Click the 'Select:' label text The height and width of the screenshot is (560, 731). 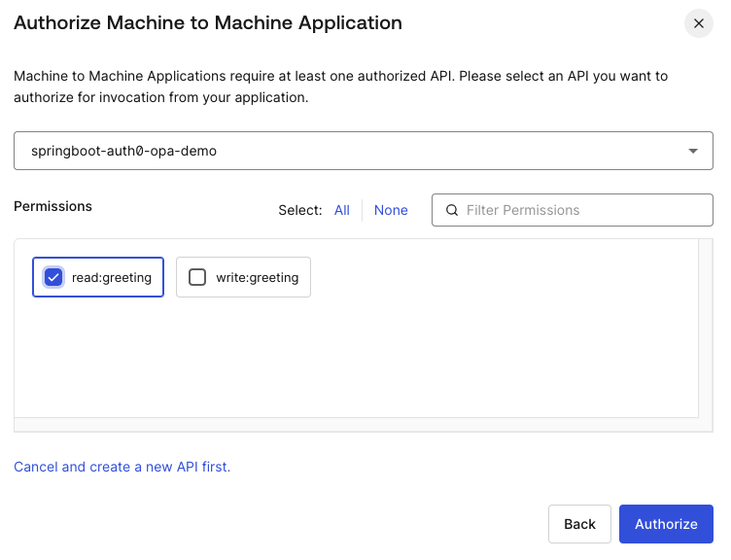click(x=299, y=210)
